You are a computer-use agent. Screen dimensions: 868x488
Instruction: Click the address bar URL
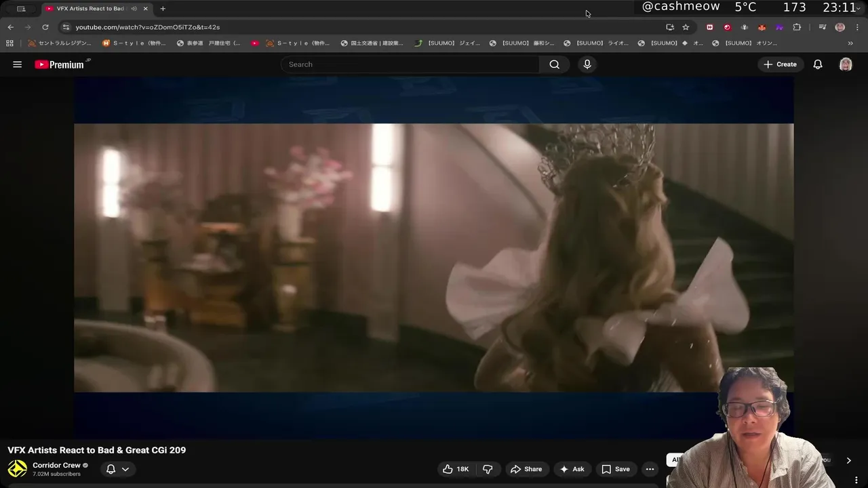click(148, 27)
